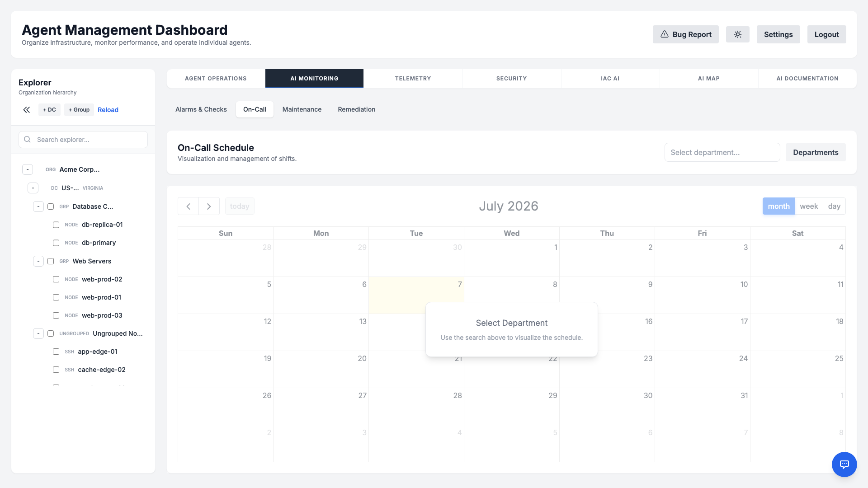Check the db-replica-01 node checkbox

coord(56,225)
